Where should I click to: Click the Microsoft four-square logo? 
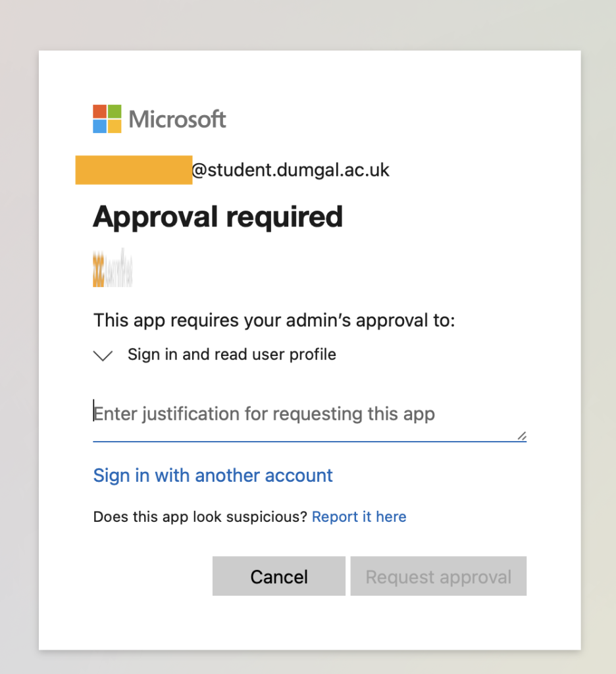[x=107, y=119]
